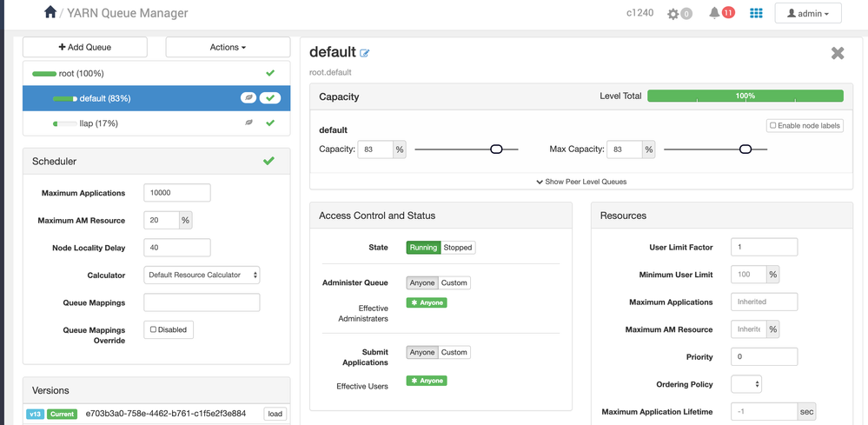The image size is (868, 425).
Task: Click the leaf badge on default queue
Action: [x=249, y=98]
